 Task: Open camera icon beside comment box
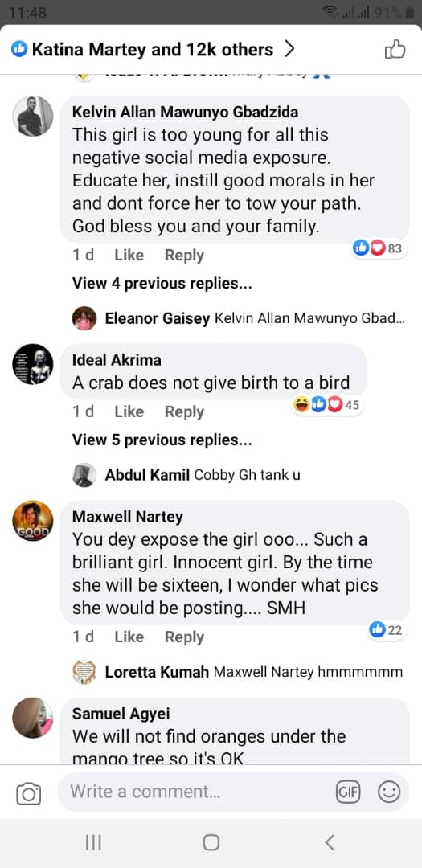[29, 794]
